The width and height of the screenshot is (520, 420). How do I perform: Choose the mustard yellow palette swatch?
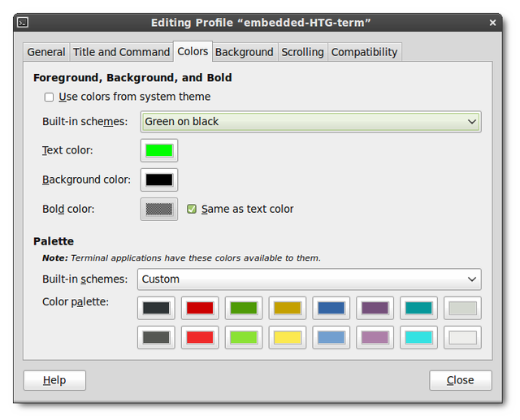pos(288,308)
